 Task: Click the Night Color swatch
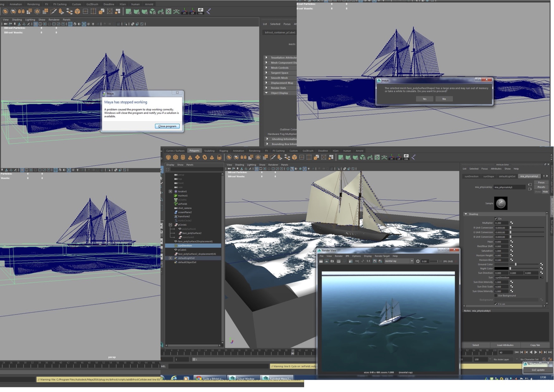coord(501,269)
